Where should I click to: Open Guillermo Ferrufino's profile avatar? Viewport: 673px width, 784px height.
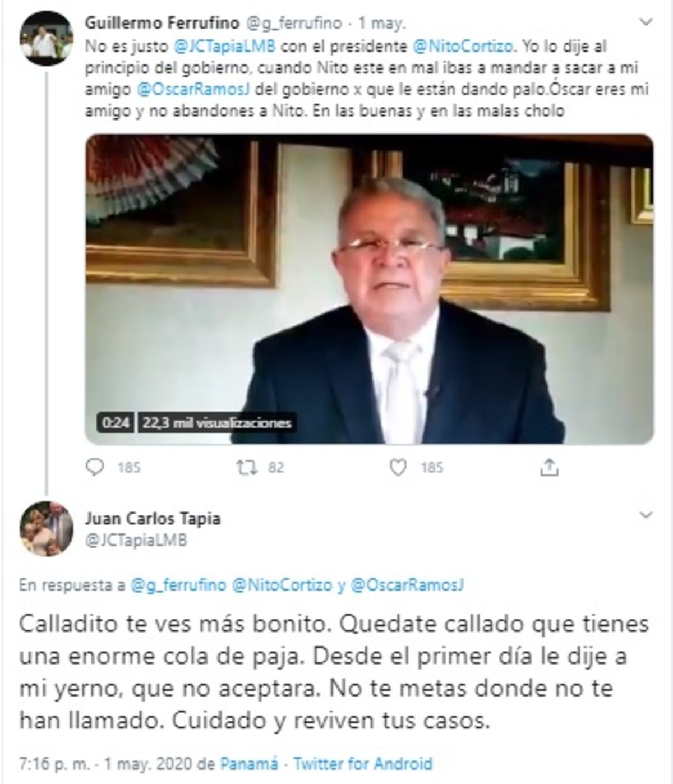[x=46, y=38]
